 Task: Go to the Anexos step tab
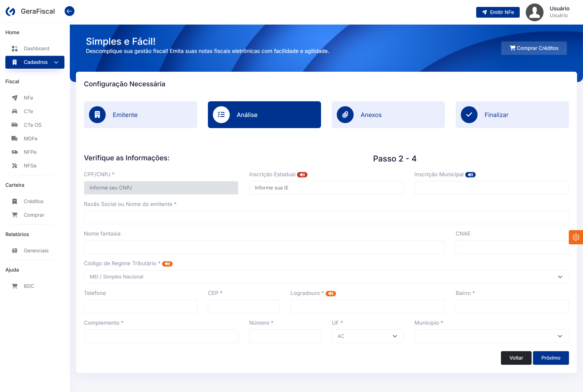(x=388, y=115)
